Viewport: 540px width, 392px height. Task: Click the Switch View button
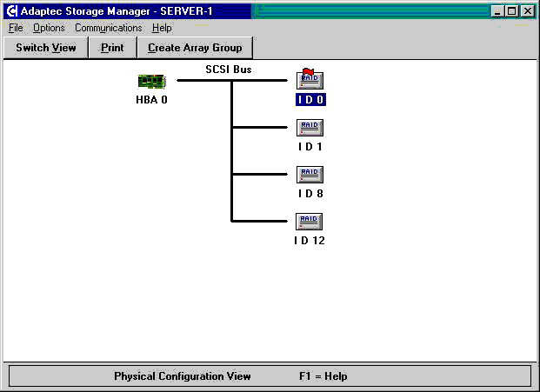[x=46, y=48]
